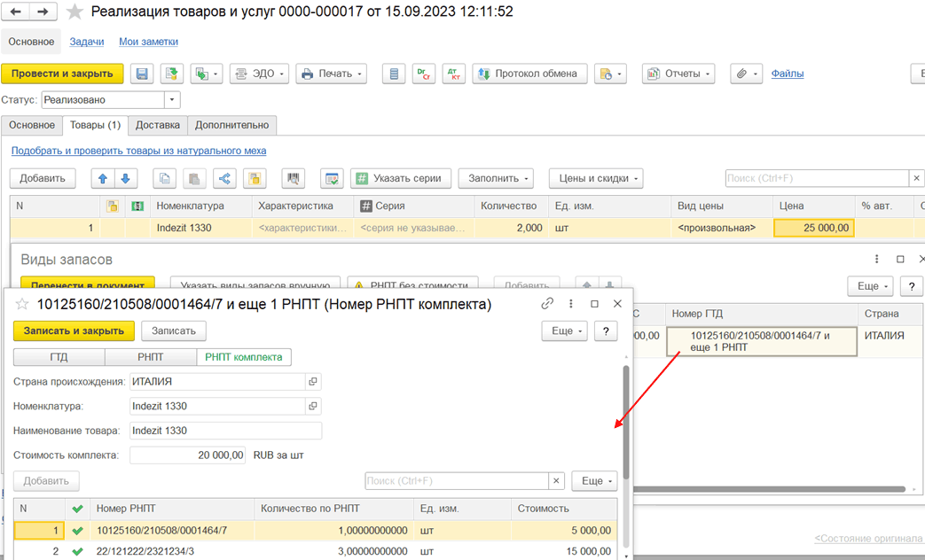
Task: Switch to the ГТД toggle option
Action: click(59, 357)
